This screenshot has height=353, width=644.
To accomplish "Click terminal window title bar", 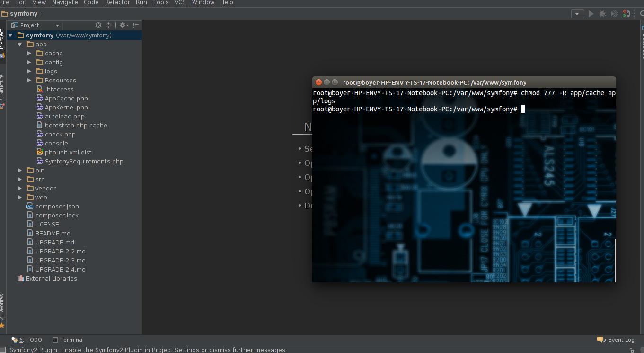I will point(464,82).
